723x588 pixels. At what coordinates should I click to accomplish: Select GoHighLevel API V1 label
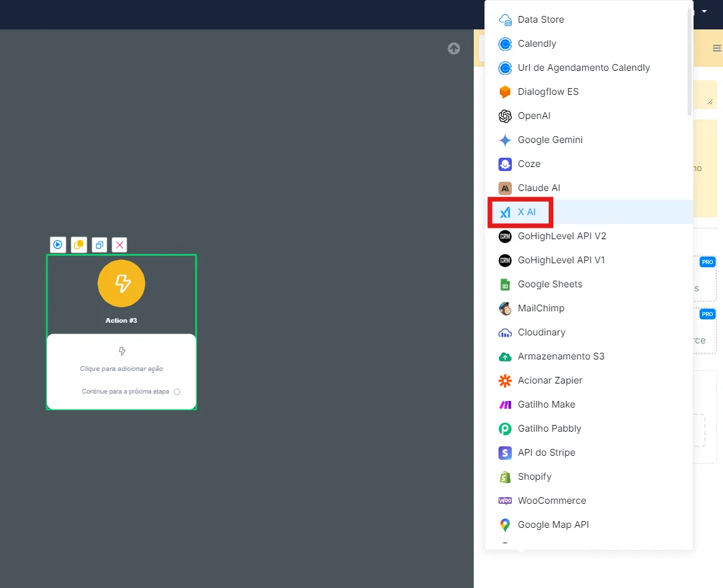561,260
